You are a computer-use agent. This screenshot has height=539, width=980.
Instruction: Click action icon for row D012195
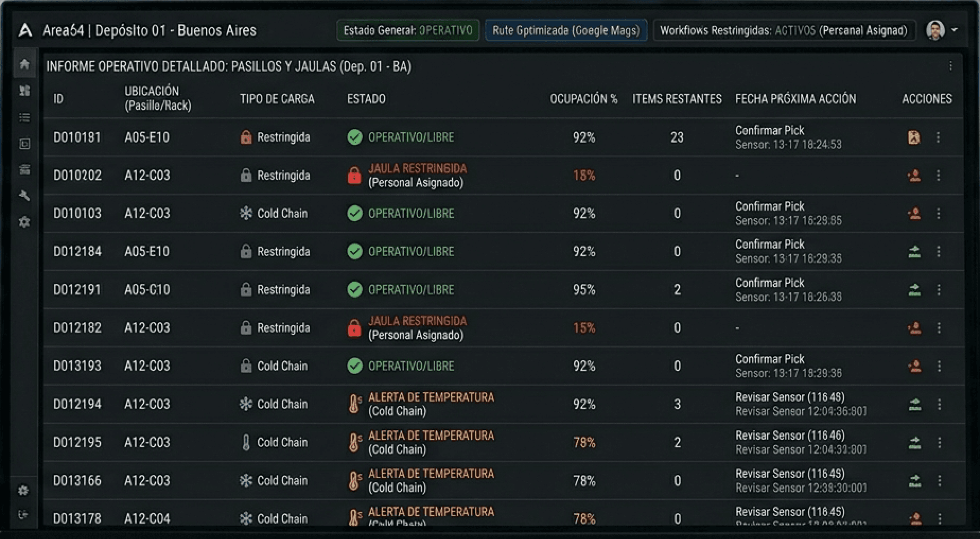click(x=915, y=443)
